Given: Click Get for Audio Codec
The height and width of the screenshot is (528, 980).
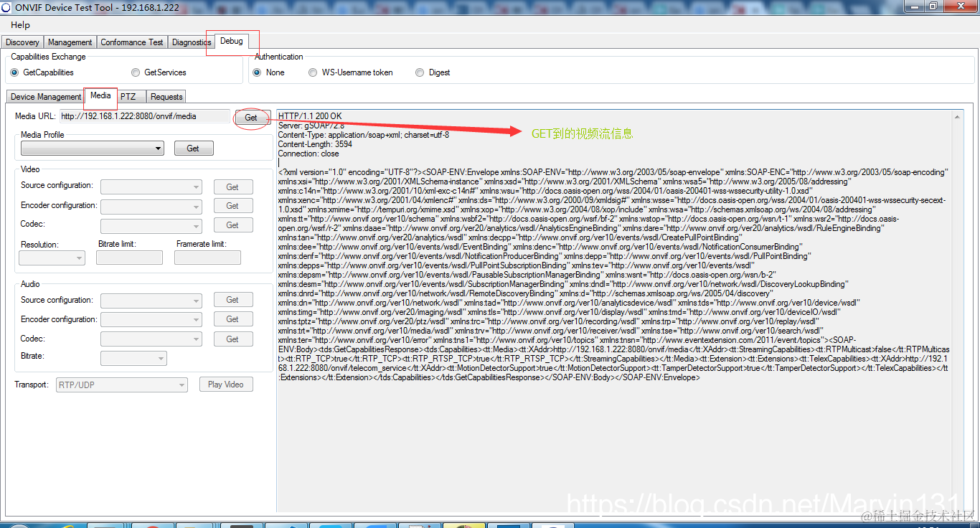Looking at the screenshot, I should [x=232, y=339].
